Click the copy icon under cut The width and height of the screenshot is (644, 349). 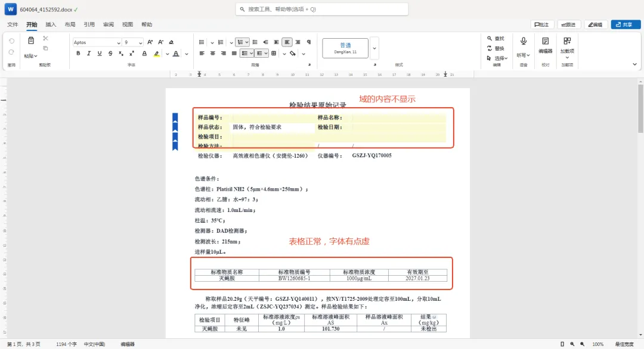[45, 48]
